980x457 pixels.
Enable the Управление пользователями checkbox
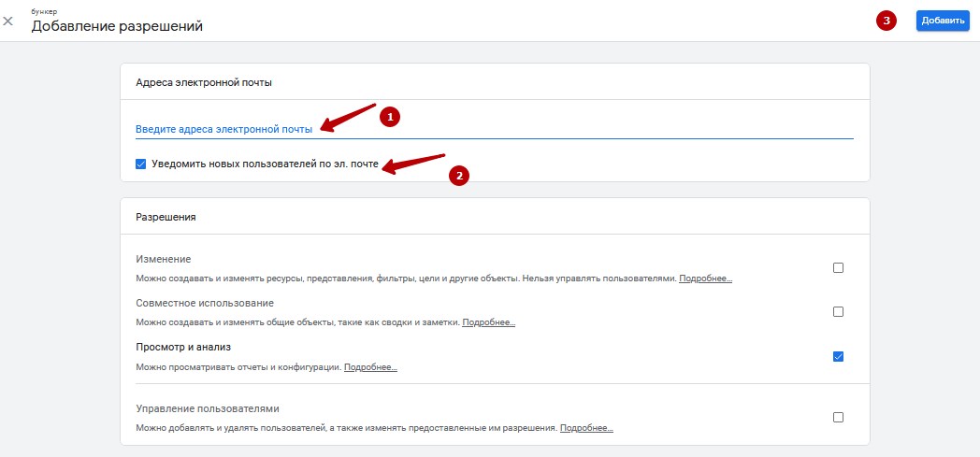838,417
